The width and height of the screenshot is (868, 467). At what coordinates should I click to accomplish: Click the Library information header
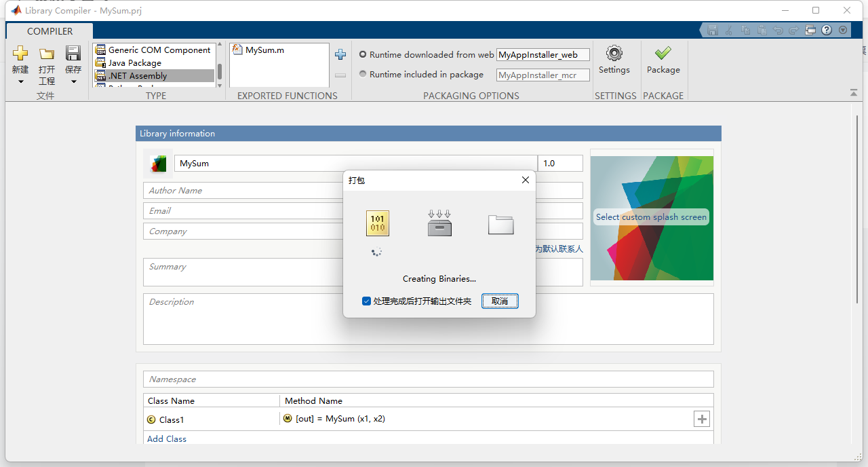(x=429, y=134)
